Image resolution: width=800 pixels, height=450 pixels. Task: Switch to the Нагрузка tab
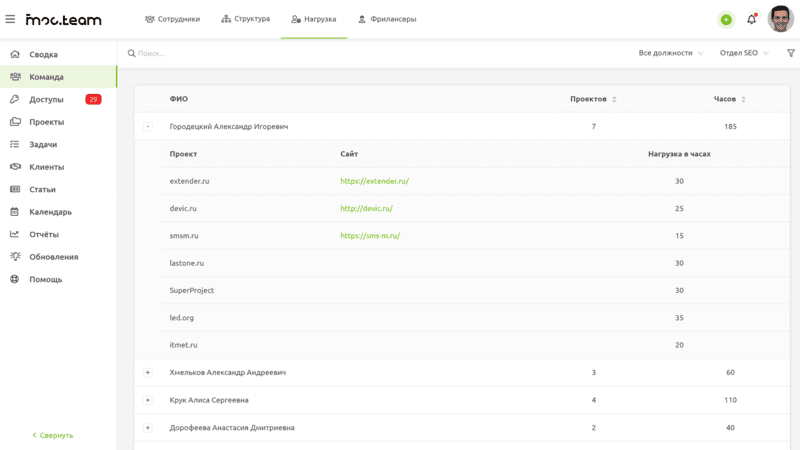[314, 19]
